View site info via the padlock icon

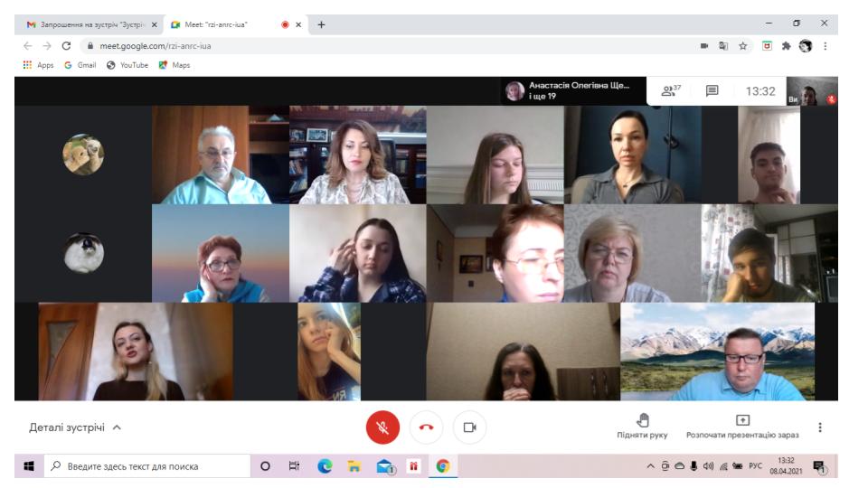(x=90, y=46)
